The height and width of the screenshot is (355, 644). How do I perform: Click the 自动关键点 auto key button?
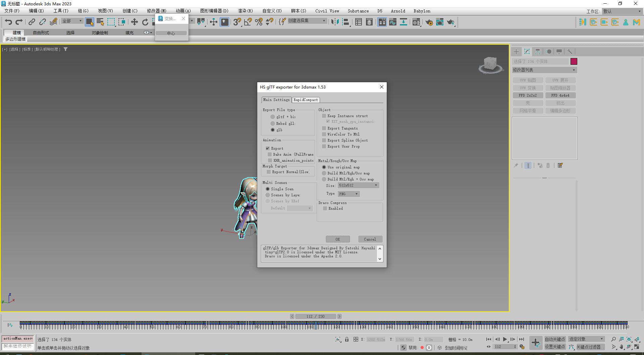pos(555,339)
